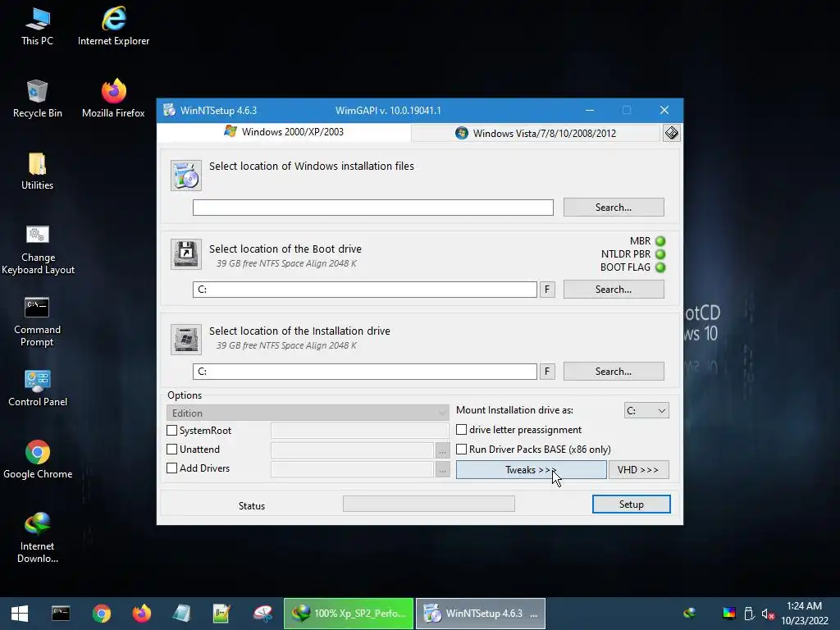This screenshot has height=630, width=840.
Task: Click WinNTSetup 4.6.3 taskbar button
Action: [x=481, y=614]
